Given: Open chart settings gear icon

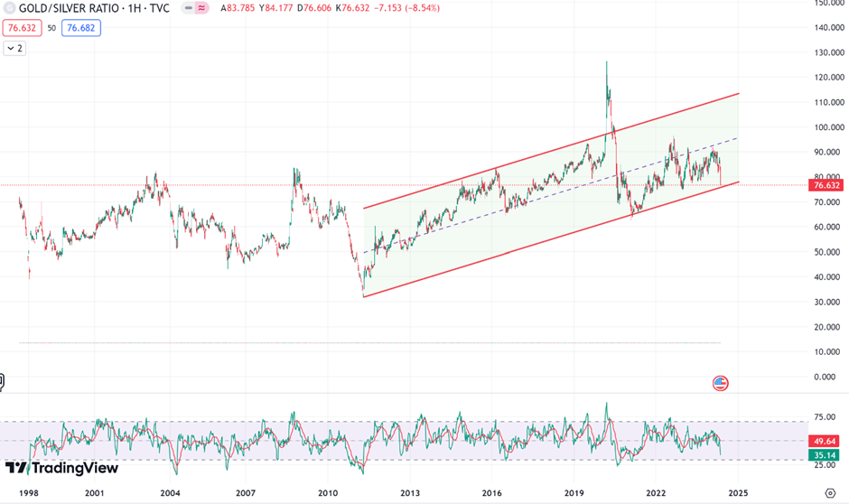Looking at the screenshot, I should click(830, 492).
